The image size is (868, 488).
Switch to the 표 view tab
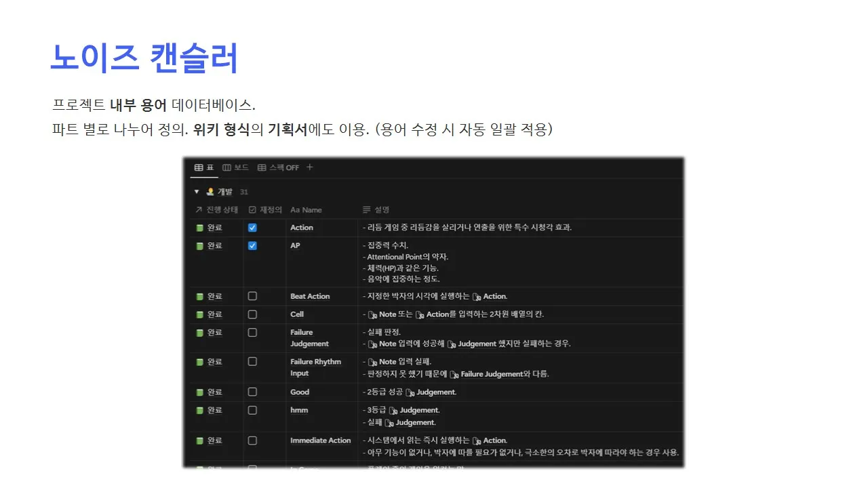[x=204, y=167]
